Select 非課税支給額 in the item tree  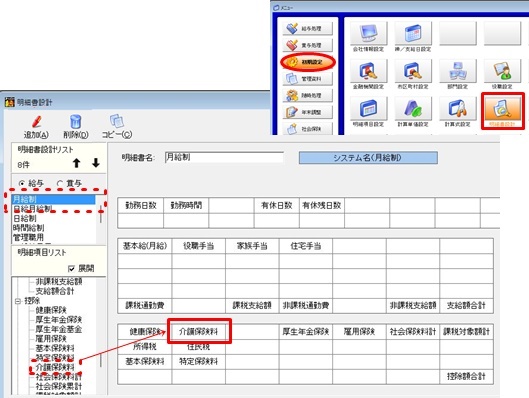point(59,282)
